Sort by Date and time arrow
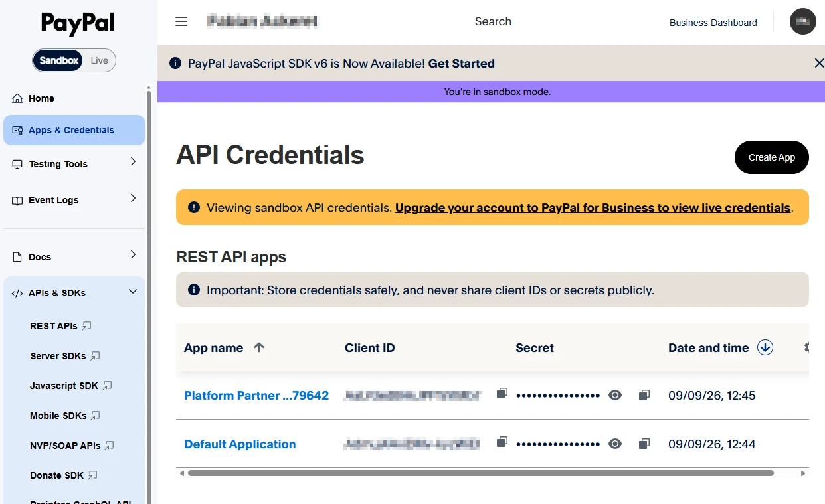The width and height of the screenshot is (825, 504). click(x=765, y=347)
